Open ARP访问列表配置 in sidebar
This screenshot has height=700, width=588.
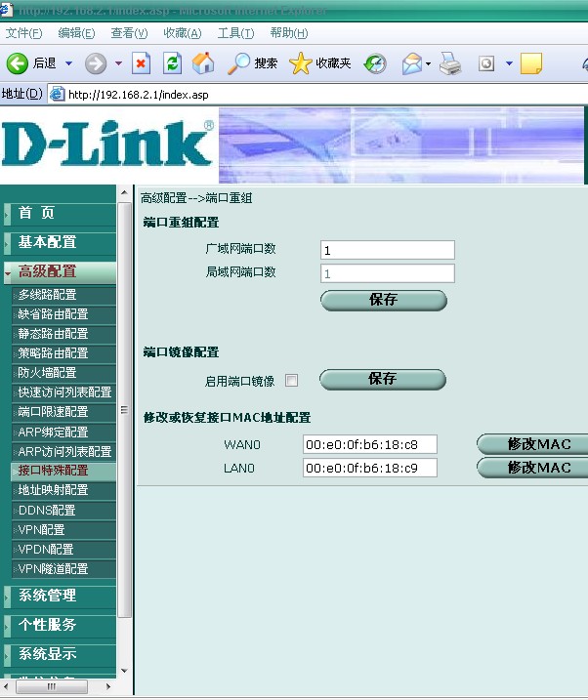(x=63, y=452)
